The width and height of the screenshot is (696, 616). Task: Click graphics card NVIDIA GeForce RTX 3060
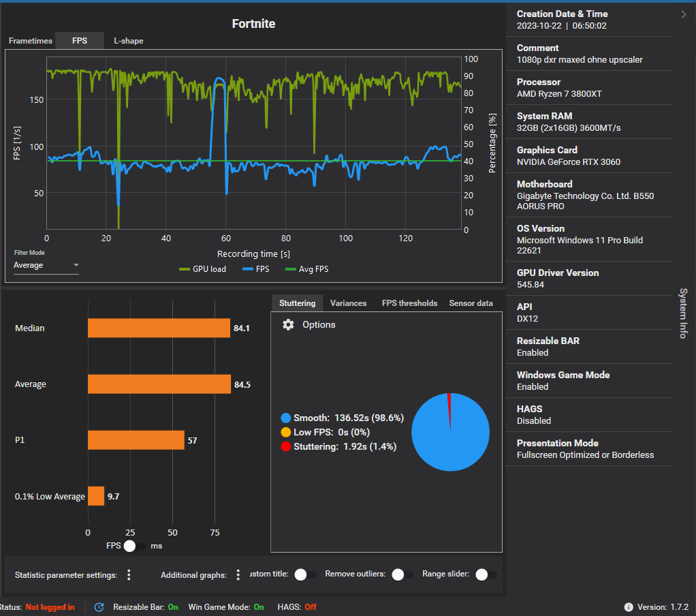569,162
